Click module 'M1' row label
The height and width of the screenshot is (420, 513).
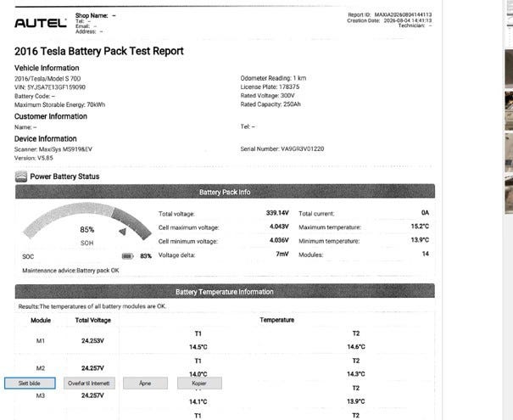(x=41, y=341)
